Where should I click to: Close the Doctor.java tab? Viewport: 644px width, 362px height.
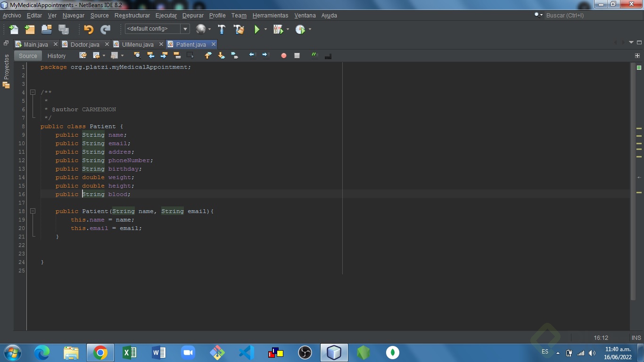(107, 44)
